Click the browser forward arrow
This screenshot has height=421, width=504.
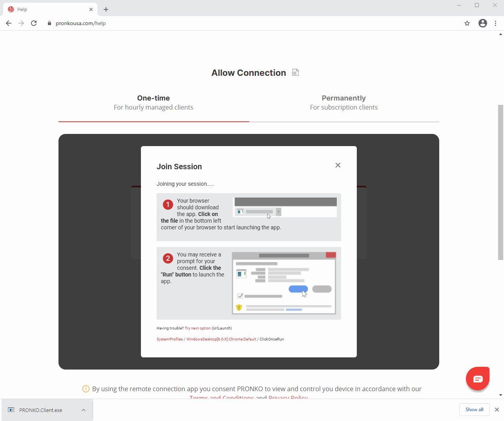(x=21, y=23)
